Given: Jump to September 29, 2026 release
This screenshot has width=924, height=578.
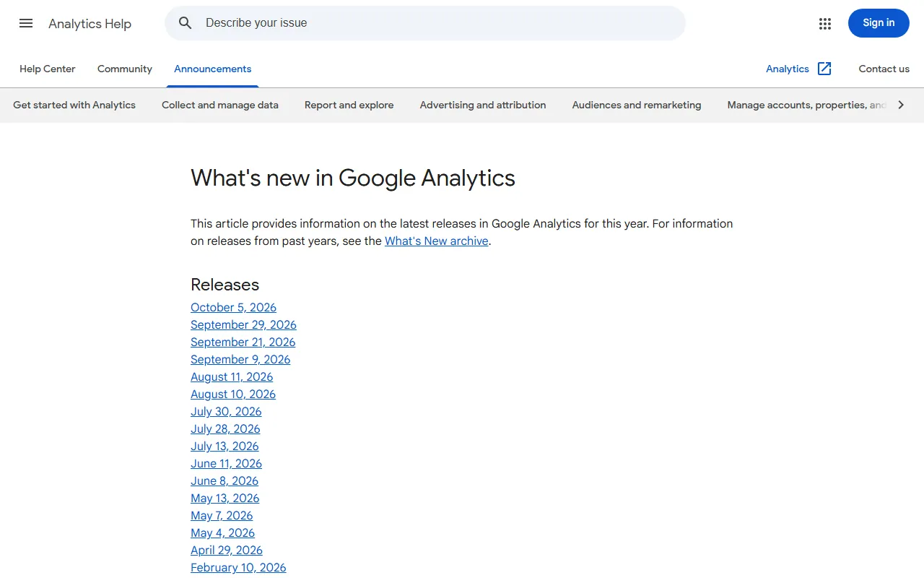Looking at the screenshot, I should pos(243,324).
